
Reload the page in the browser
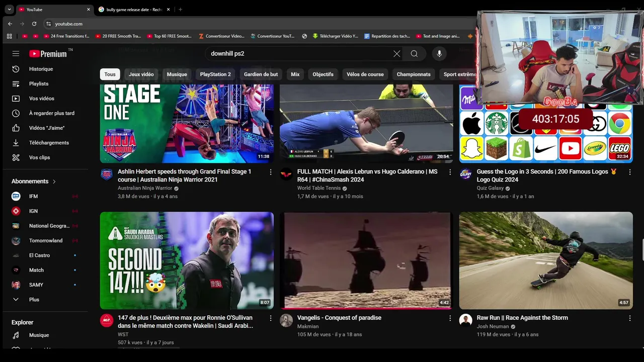(x=34, y=24)
